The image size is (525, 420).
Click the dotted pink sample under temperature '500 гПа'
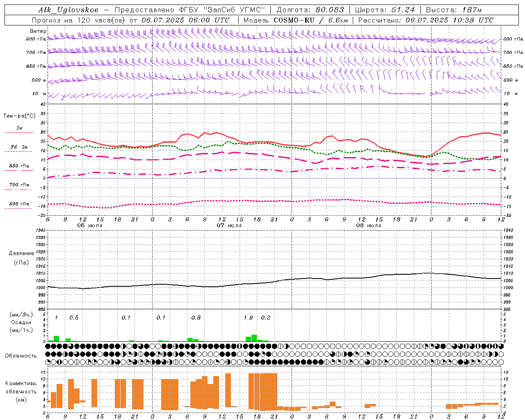(18, 208)
